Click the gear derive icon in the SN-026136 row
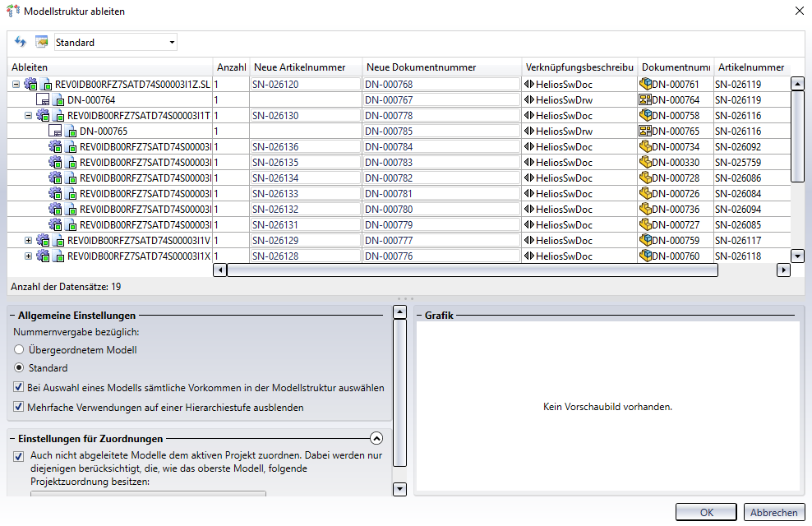Image resolution: width=812 pixels, height=526 pixels. point(55,146)
